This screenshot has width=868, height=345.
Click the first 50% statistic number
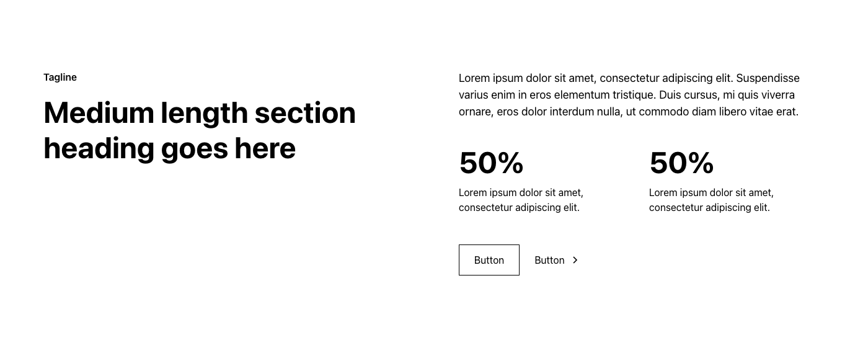[491, 163]
